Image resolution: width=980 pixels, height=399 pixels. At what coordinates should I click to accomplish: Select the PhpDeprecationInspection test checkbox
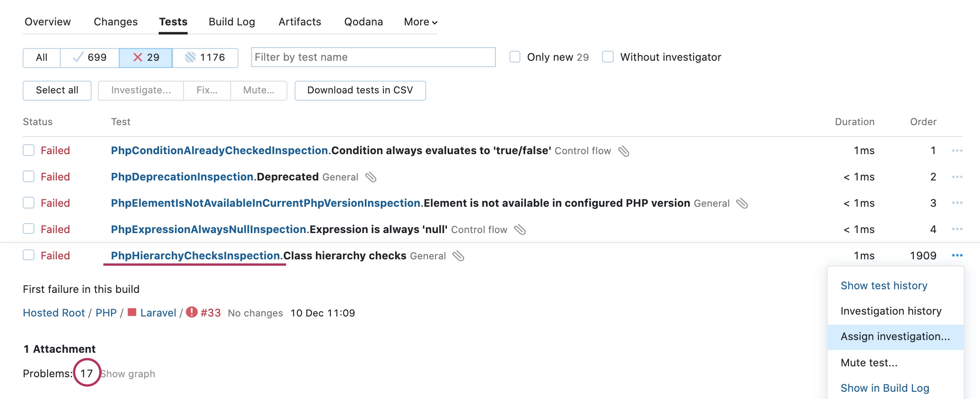(x=29, y=177)
